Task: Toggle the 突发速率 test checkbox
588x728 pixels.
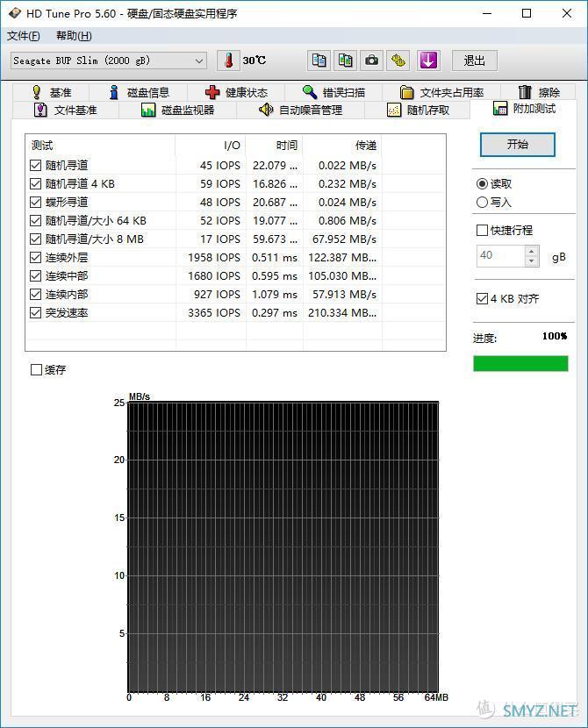Action: [x=35, y=312]
